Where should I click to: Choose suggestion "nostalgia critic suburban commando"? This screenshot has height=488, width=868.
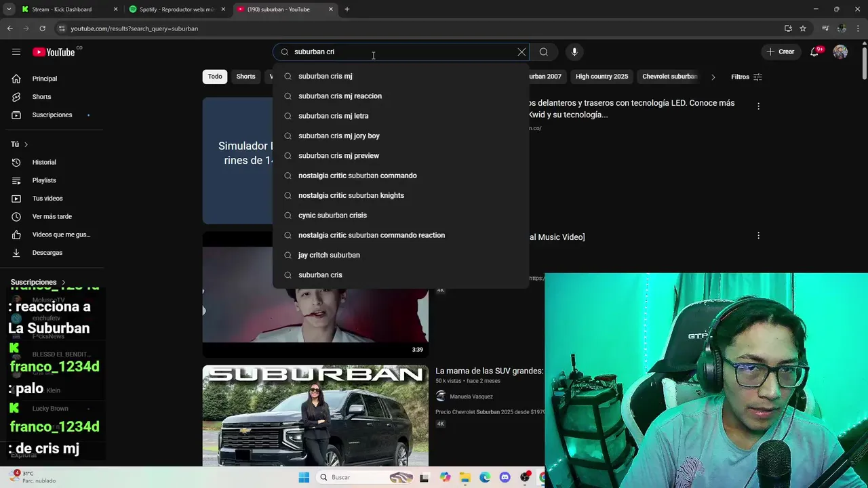(x=401, y=176)
